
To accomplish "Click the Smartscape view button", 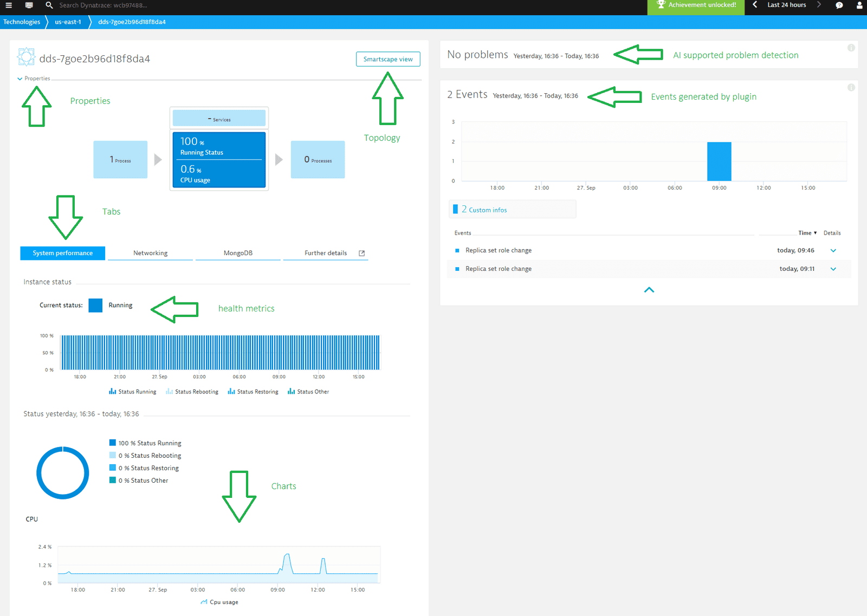I will click(x=388, y=59).
